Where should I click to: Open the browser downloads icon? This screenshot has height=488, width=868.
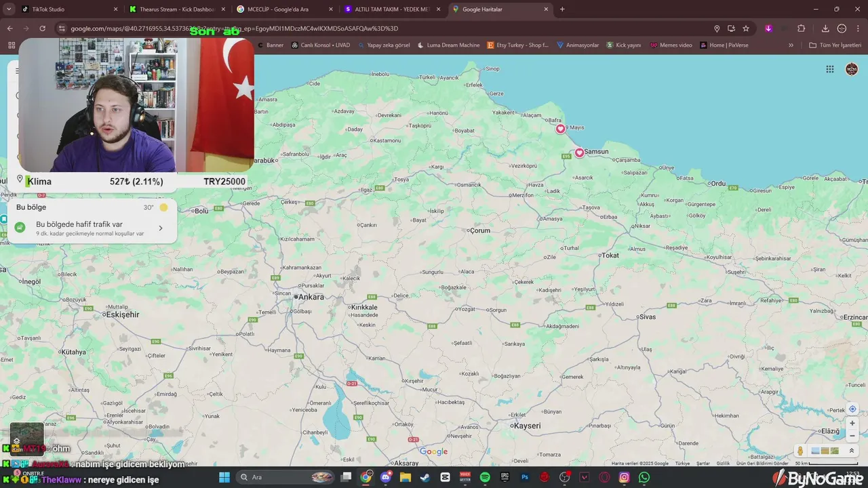coord(825,28)
